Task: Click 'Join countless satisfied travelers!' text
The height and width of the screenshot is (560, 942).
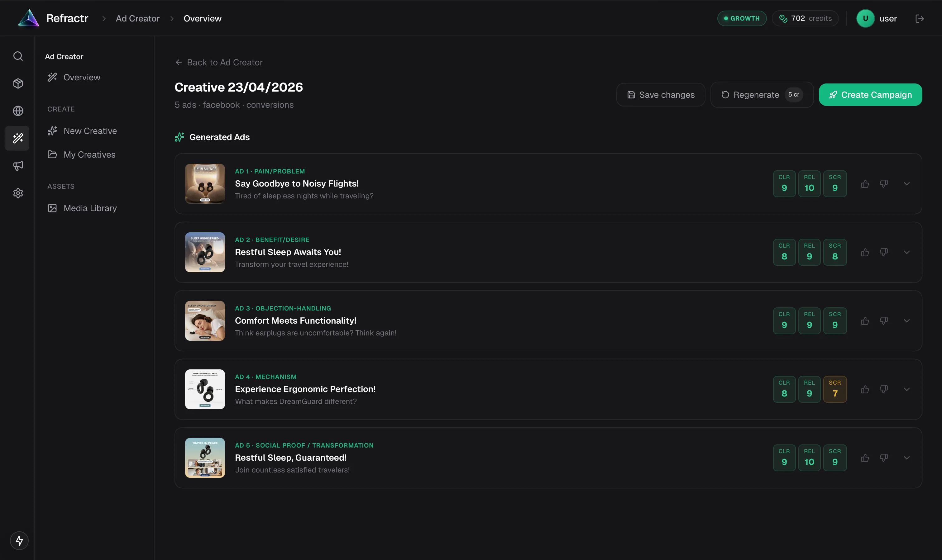Action: (292, 470)
